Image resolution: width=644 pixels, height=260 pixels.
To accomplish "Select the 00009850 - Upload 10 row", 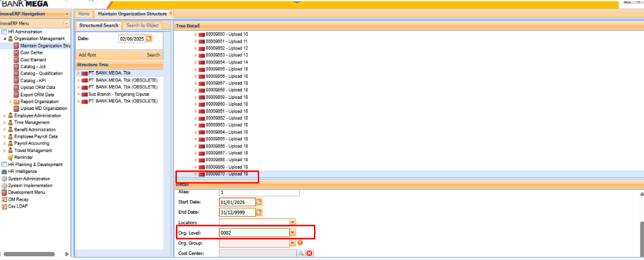I will pyautogui.click(x=227, y=34).
